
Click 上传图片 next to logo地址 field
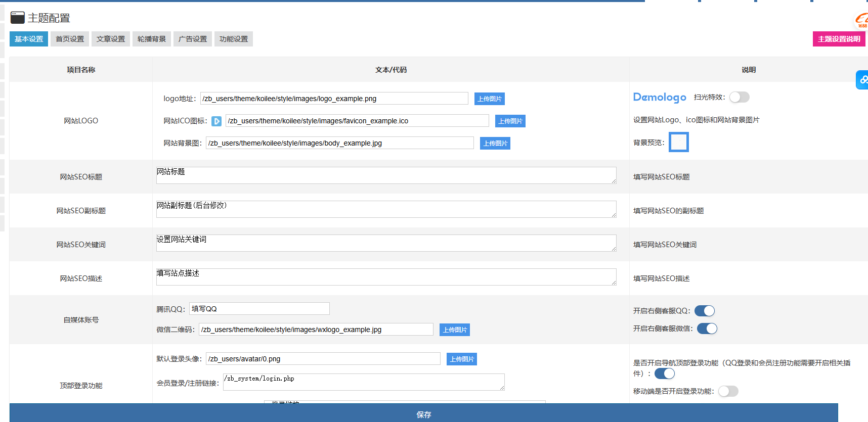click(489, 99)
